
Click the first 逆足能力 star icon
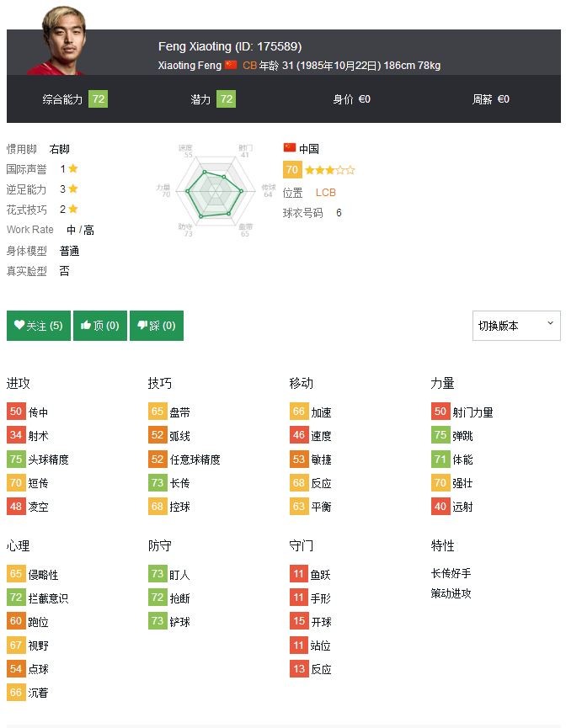click(x=73, y=189)
